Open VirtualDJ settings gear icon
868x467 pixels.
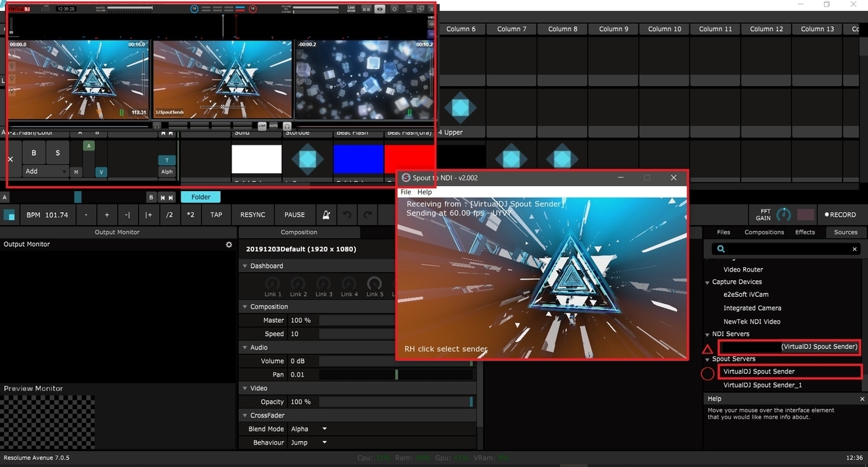(394, 9)
